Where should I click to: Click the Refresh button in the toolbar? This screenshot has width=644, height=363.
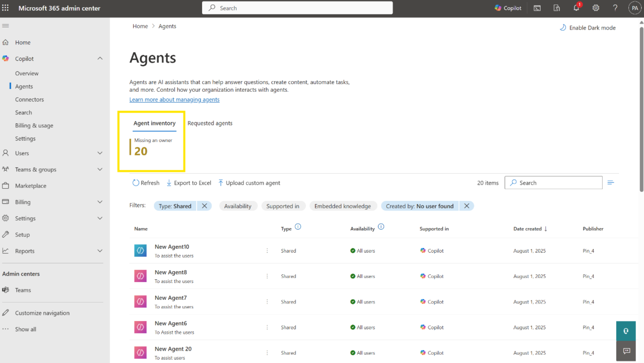[x=146, y=183]
